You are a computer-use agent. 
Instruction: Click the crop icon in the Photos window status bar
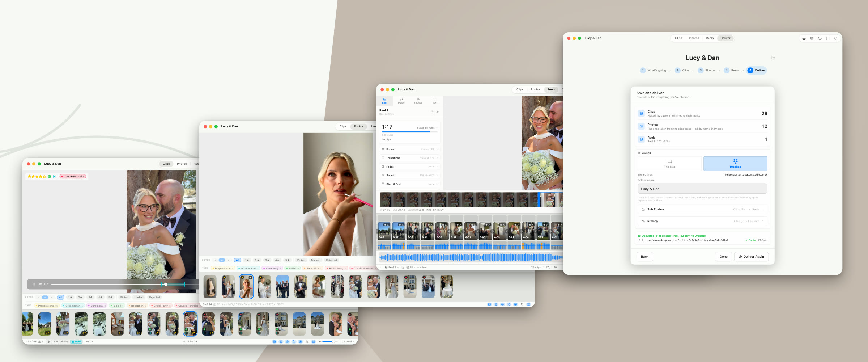click(x=522, y=304)
